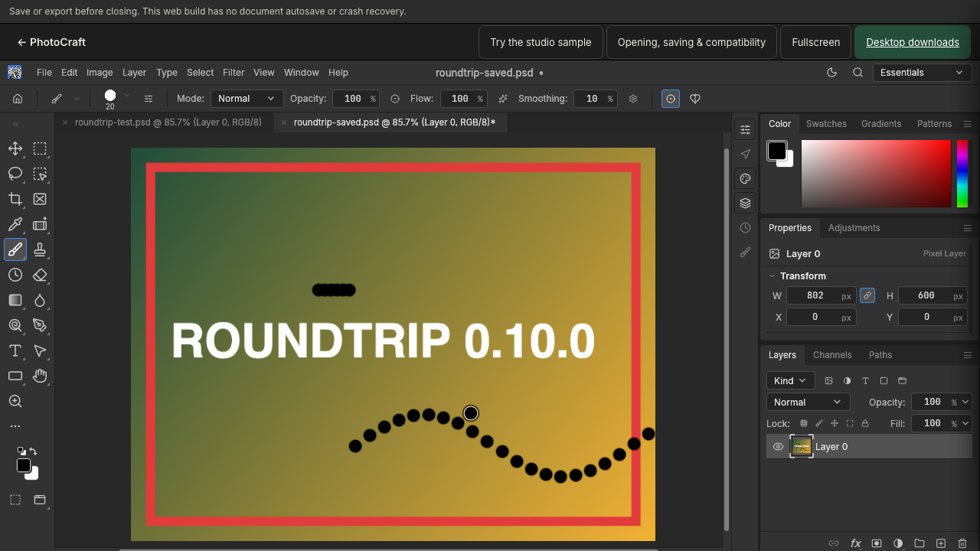Toggle lock image pixels brush
This screenshot has height=551, width=980.
(x=819, y=423)
